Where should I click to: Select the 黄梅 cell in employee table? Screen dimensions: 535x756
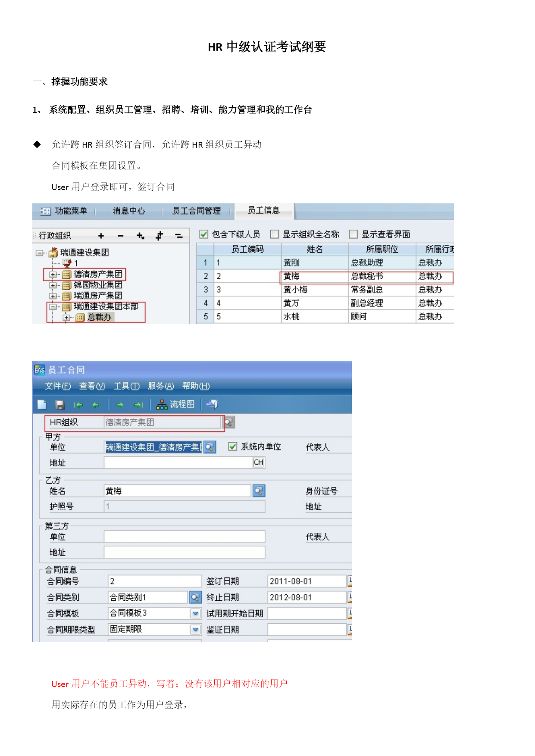click(x=315, y=276)
